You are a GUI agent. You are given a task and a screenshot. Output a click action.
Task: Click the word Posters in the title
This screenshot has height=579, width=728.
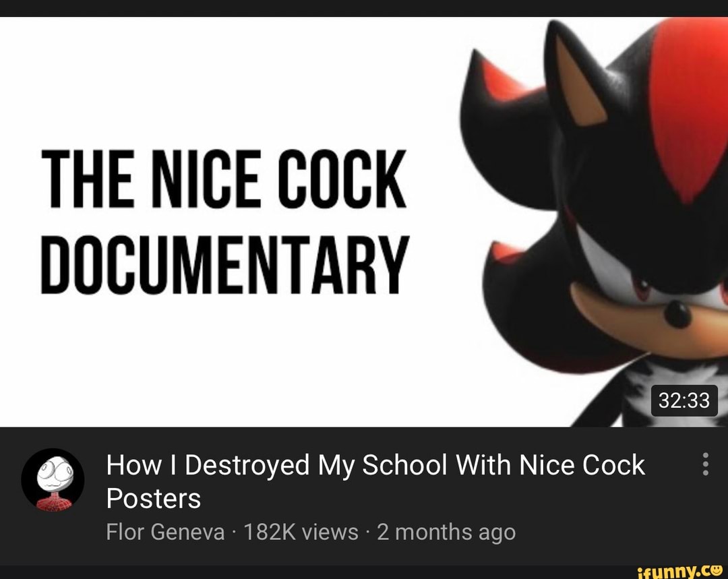pyautogui.click(x=153, y=499)
